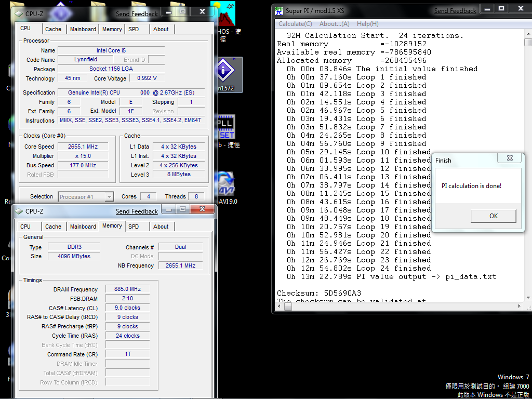Viewport: 532px width, 399px height.
Task: Open the About...(A) menu in Super PI
Action: [335, 24]
